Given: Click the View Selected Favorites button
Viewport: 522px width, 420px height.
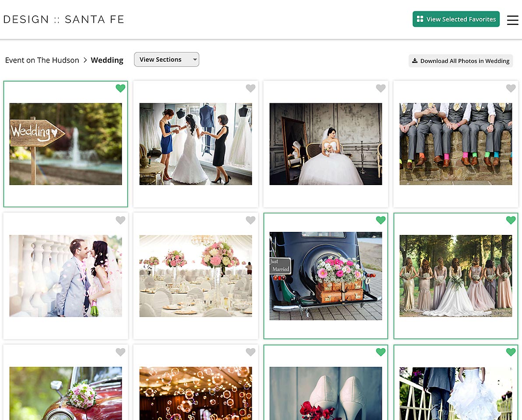Looking at the screenshot, I should [x=456, y=19].
